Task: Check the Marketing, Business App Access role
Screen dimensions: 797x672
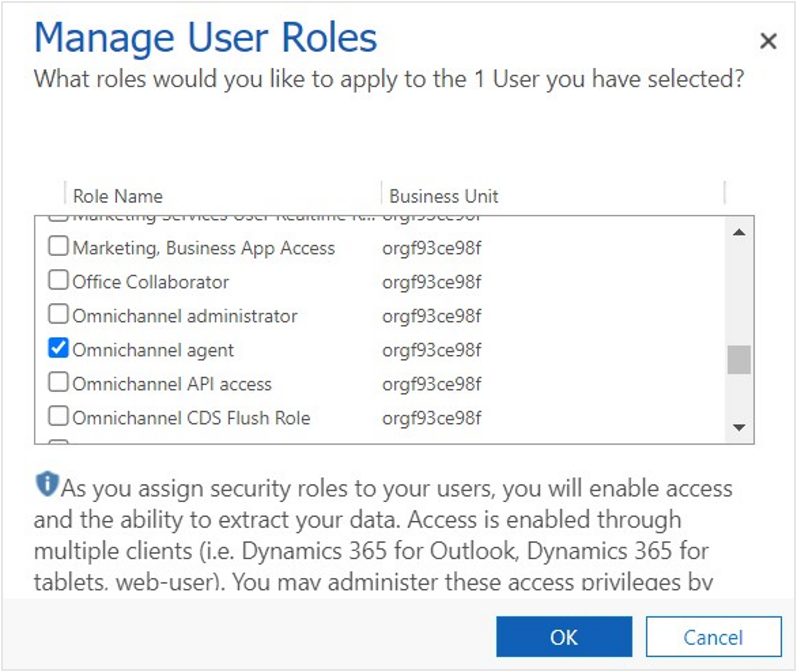Action: coord(58,246)
